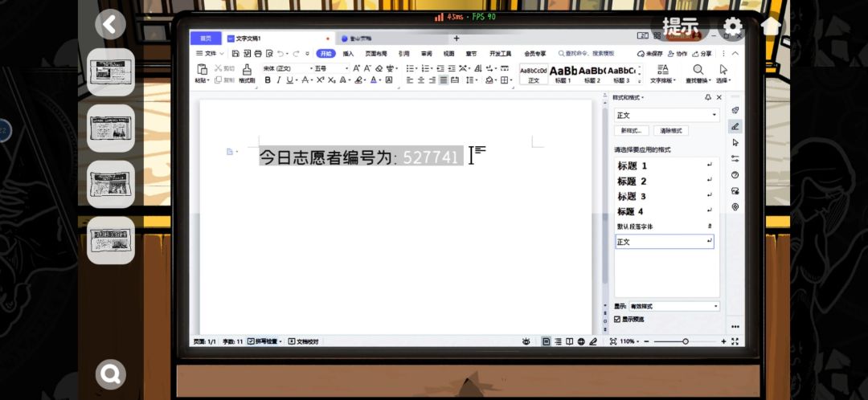Open the 文字排版 text layout tool
This screenshot has width=868, height=400.
(x=662, y=74)
